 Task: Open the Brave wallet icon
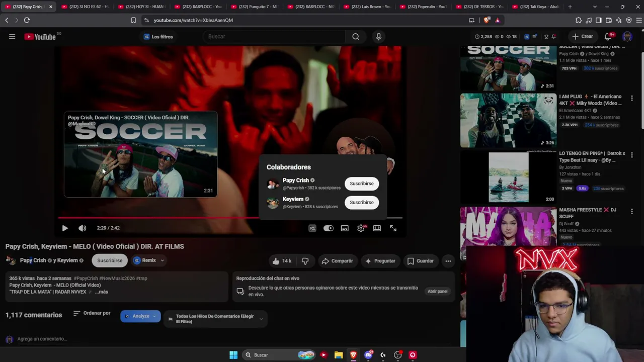[x=609, y=20]
